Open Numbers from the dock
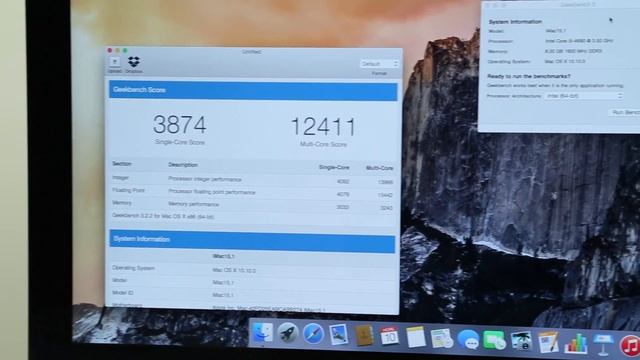640x360 pixels. pyautogui.click(x=576, y=344)
